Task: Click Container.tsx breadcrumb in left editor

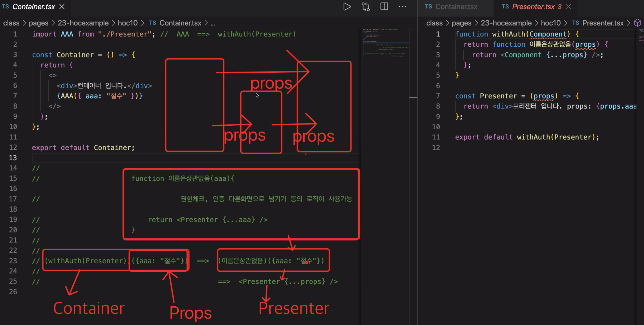Action: point(180,23)
